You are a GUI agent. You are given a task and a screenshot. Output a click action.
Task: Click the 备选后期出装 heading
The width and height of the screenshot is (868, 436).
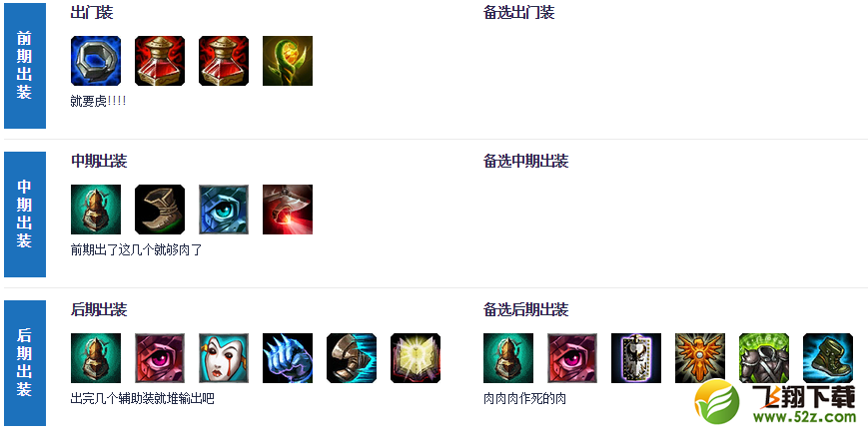click(x=525, y=310)
